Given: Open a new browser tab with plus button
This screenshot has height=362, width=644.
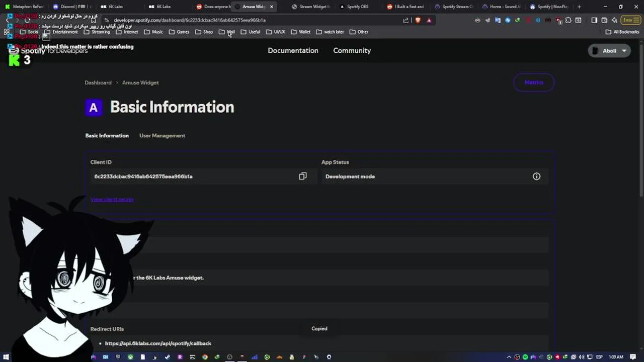Looking at the screenshot, I should [x=579, y=7].
